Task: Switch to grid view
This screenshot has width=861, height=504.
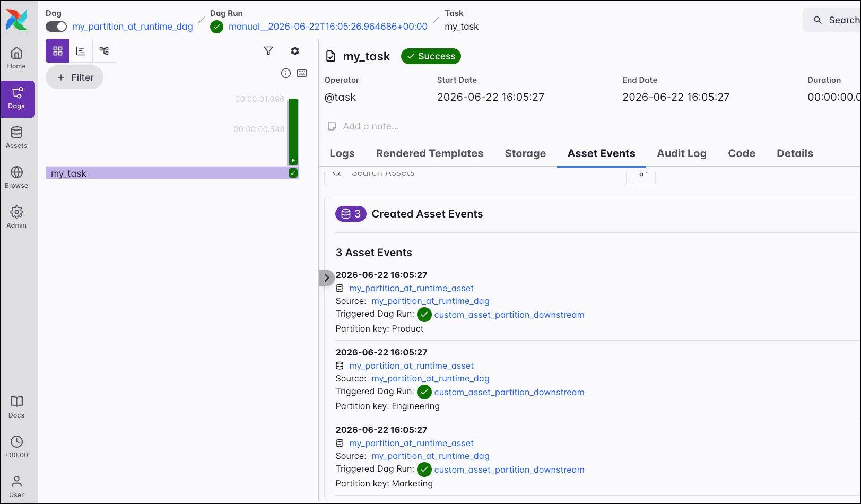Action: click(x=57, y=51)
